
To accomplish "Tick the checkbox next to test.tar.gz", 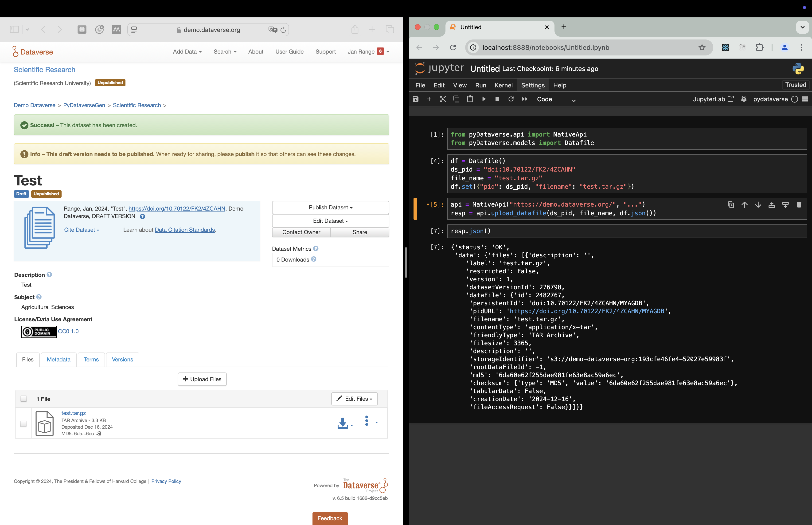I will (x=23, y=423).
